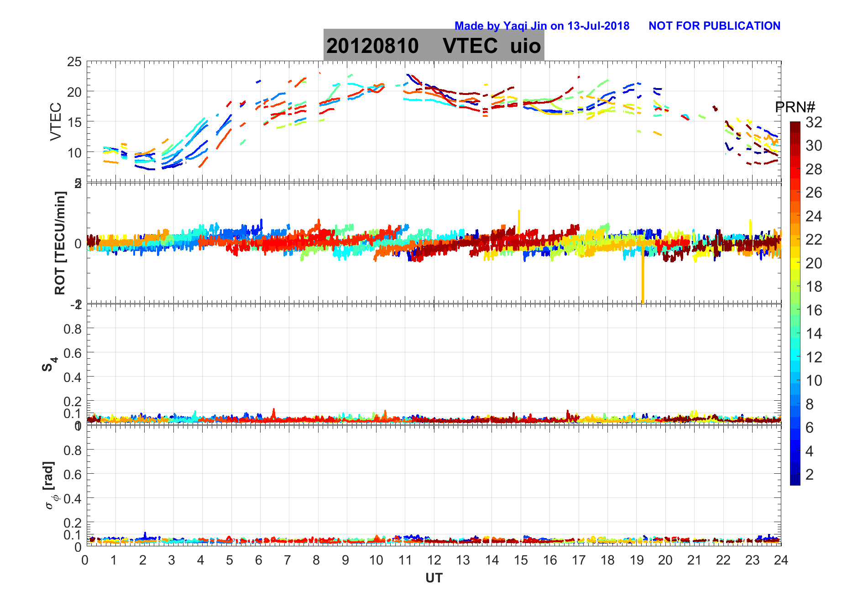Click UT axis tick label '9'
The image size is (868, 607).
pyautogui.click(x=345, y=560)
